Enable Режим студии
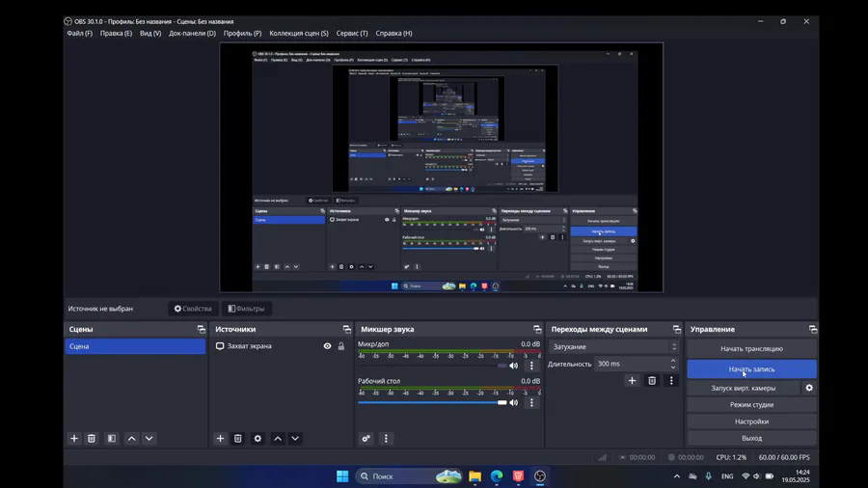 (751, 404)
